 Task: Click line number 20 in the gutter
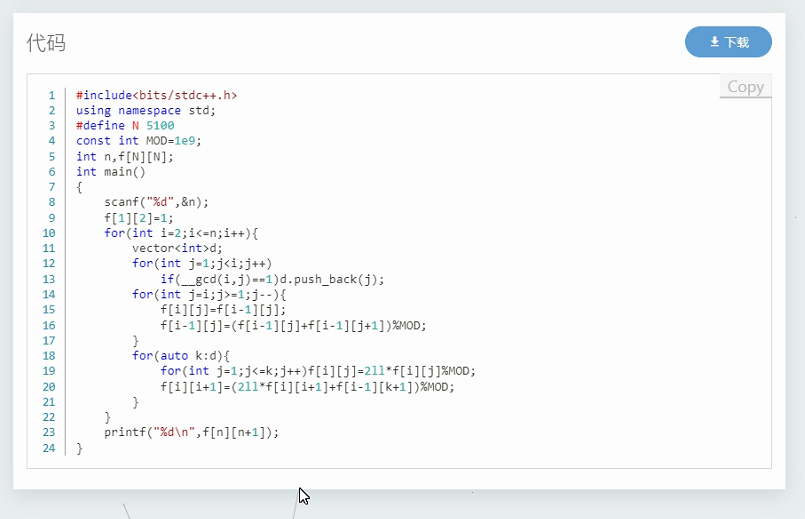coord(49,387)
